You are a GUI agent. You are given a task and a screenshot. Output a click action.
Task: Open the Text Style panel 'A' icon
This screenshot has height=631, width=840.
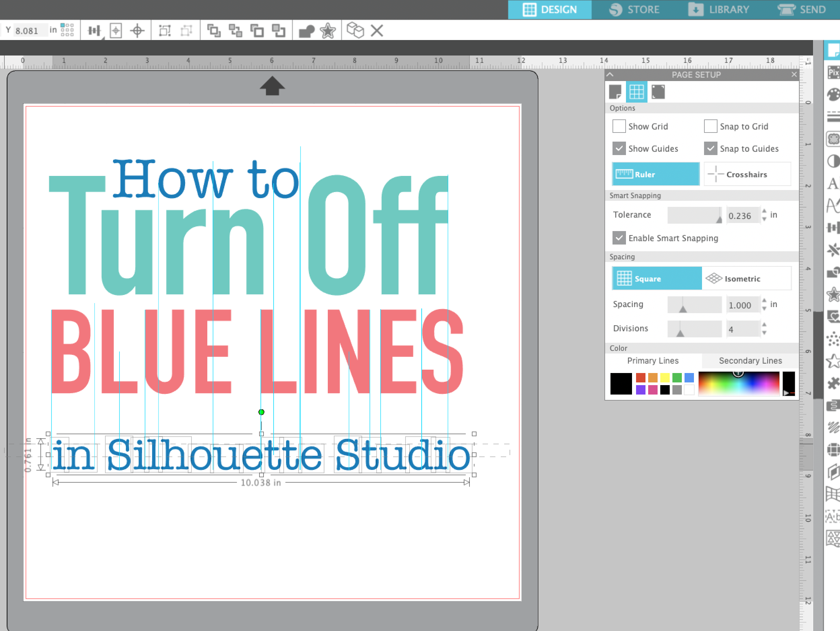(x=833, y=184)
